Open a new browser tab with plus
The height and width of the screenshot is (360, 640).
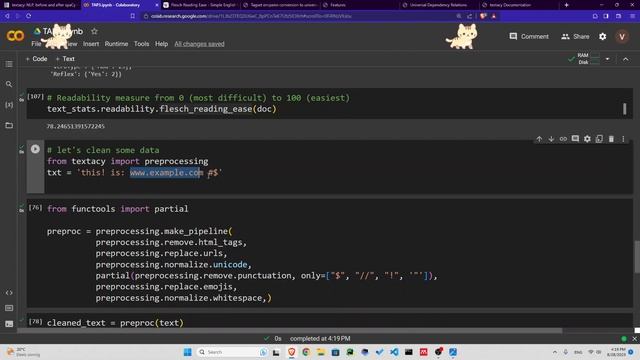tap(566, 5)
